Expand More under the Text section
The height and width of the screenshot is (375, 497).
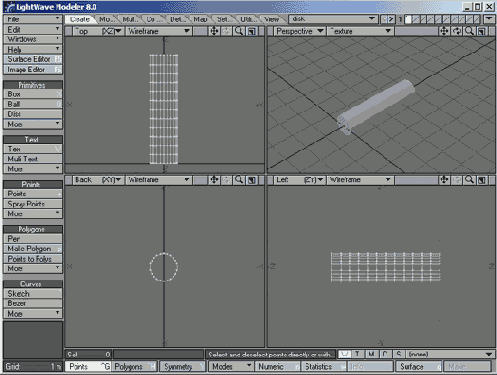[33, 169]
